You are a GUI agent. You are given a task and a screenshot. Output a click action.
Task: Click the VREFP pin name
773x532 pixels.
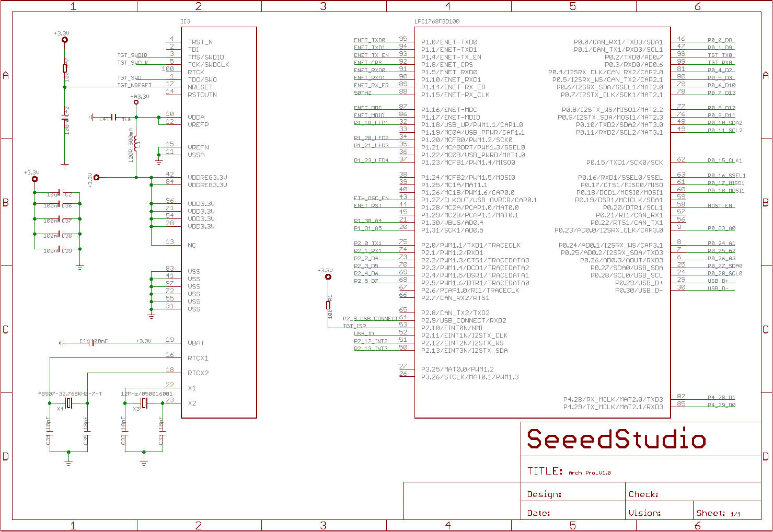coord(198,125)
